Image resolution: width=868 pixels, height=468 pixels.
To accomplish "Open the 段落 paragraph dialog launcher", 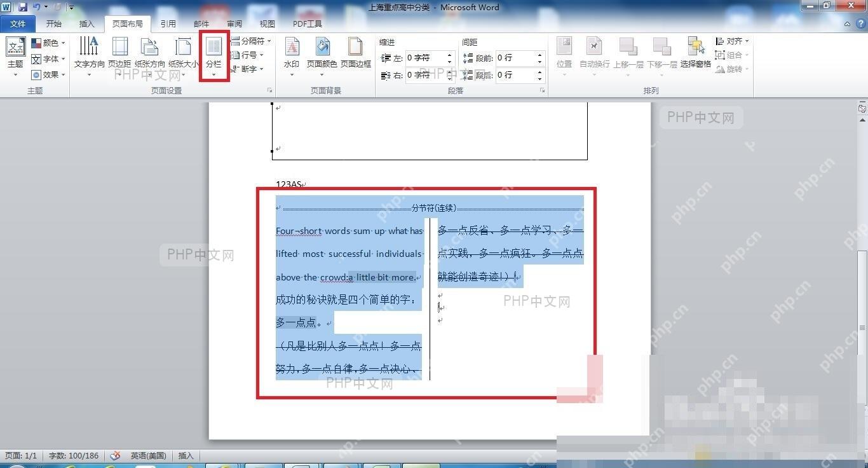I will (543, 91).
